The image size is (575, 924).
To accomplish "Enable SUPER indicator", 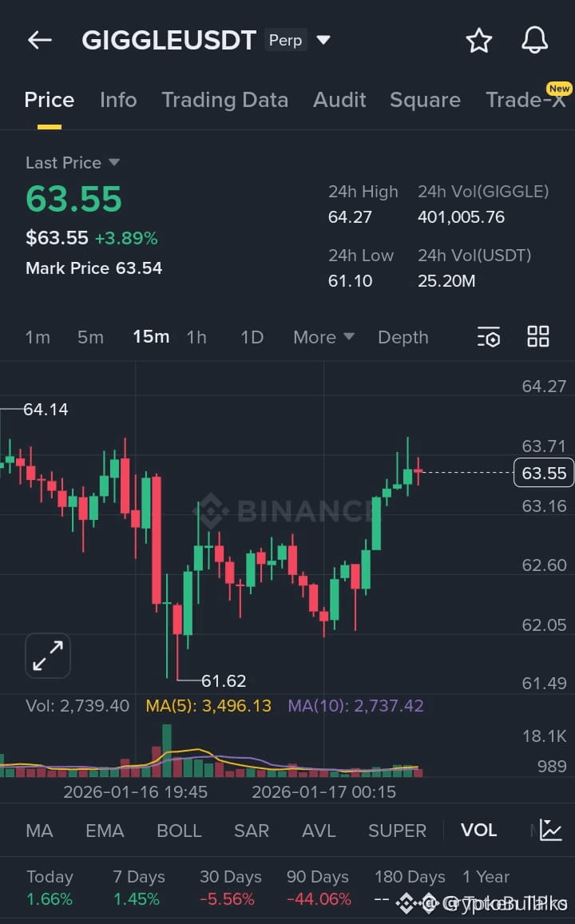I will [x=397, y=831].
